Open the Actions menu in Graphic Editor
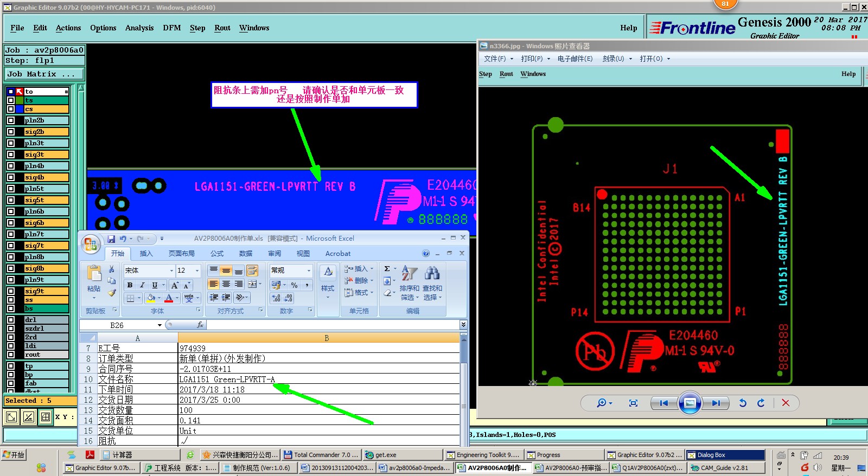868x476 pixels. click(x=68, y=28)
